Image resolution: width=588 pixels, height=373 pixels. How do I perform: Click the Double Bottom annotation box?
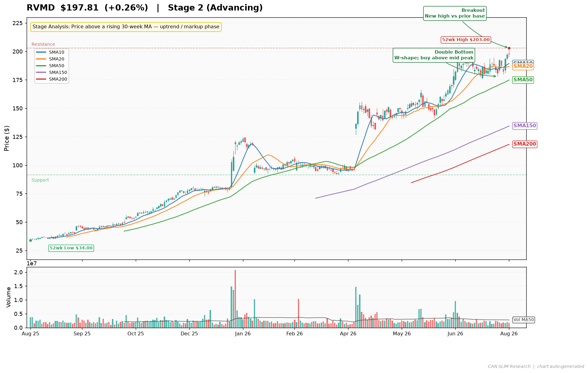[434, 55]
